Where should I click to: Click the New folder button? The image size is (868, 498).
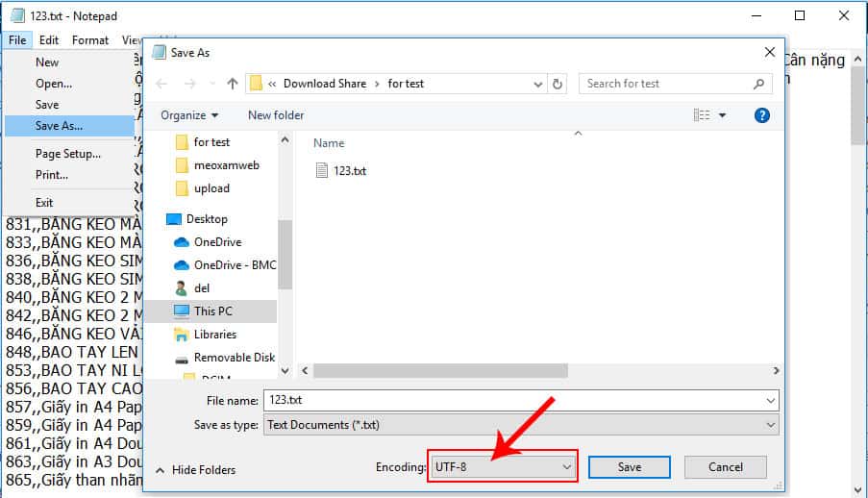[x=276, y=115]
